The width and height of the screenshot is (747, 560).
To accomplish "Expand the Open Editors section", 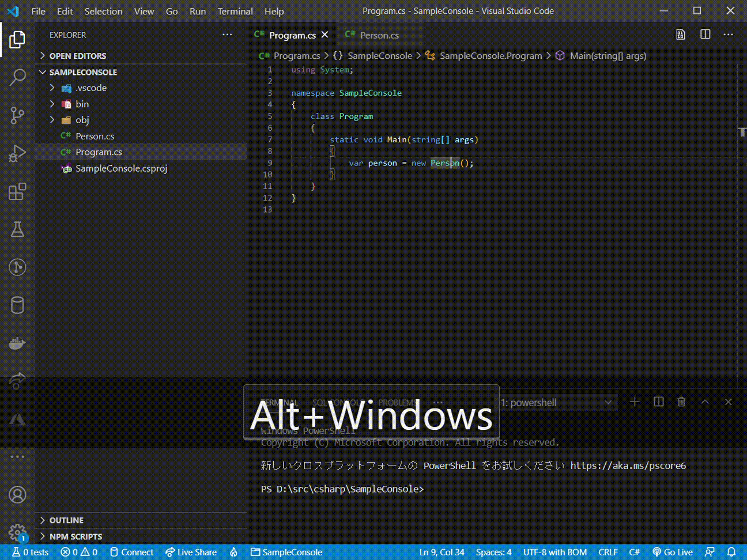I will [x=141, y=56].
